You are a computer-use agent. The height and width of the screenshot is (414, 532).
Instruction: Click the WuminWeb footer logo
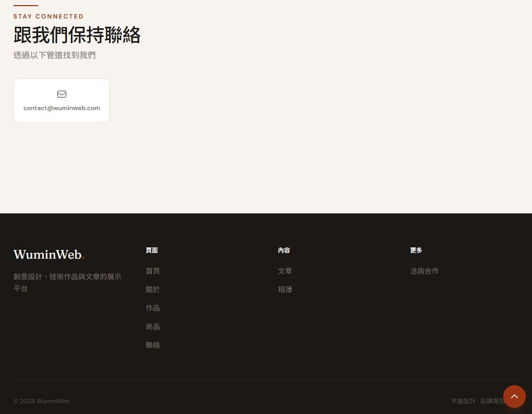coord(49,254)
